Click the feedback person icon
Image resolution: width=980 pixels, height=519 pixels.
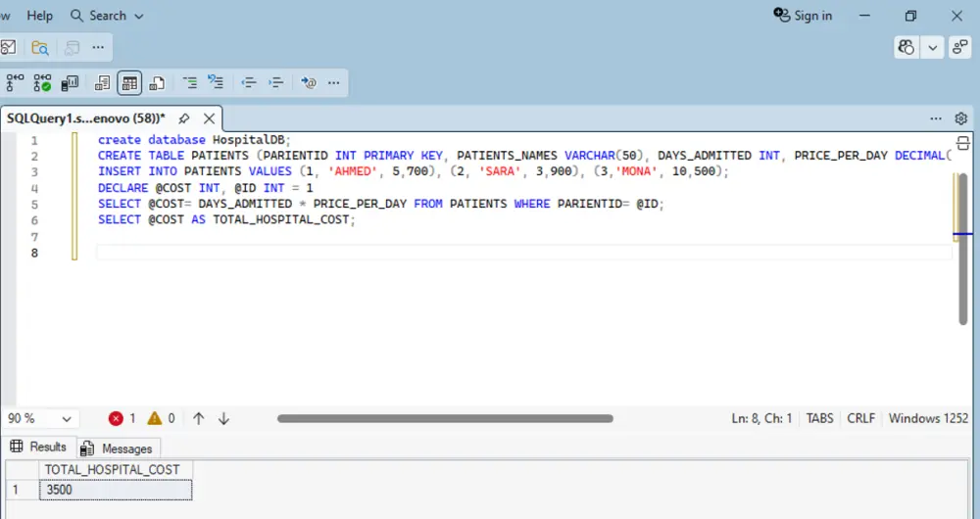[x=960, y=47]
